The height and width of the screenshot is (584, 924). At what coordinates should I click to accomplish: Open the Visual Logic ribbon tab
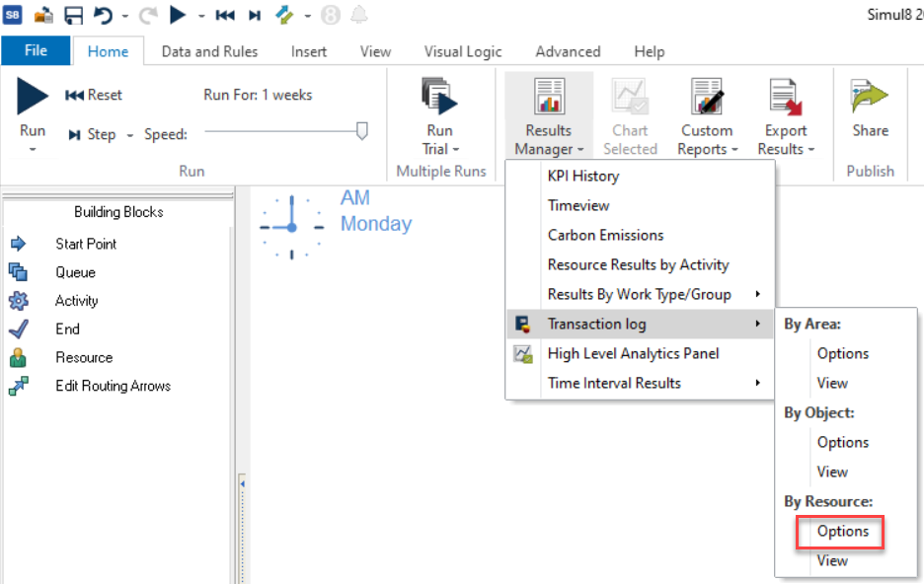(463, 51)
